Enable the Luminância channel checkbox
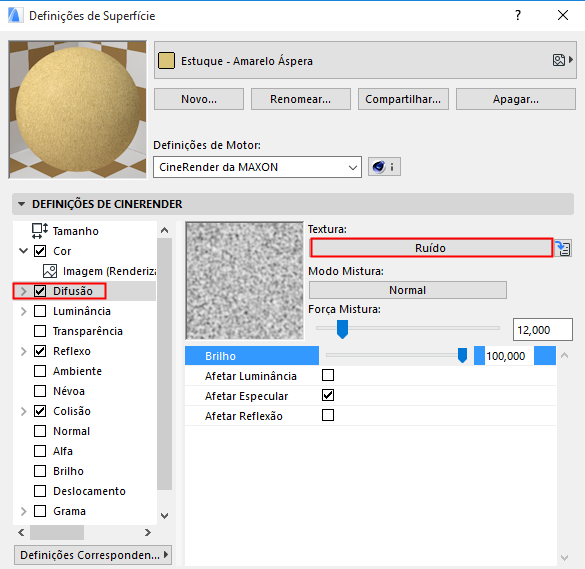 pos(40,311)
